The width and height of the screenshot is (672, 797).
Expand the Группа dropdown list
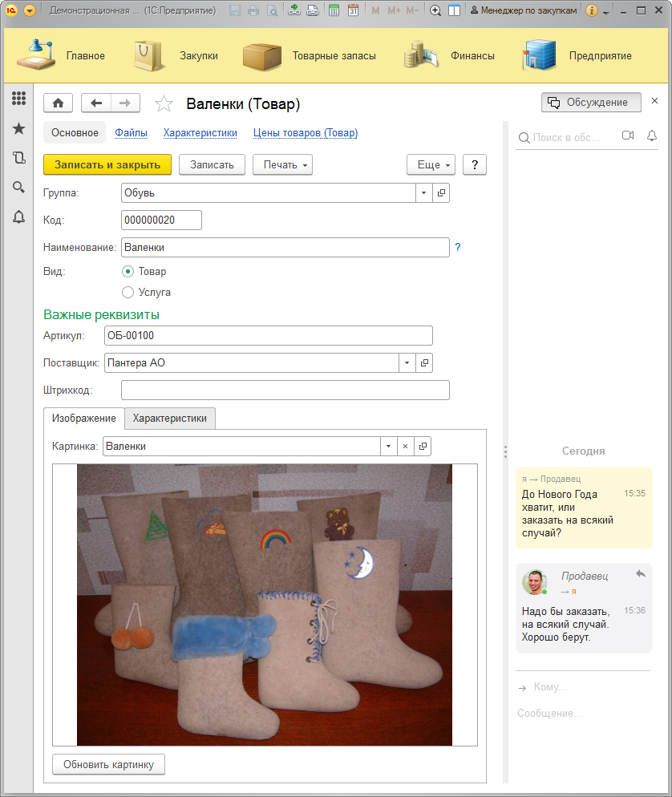click(423, 193)
